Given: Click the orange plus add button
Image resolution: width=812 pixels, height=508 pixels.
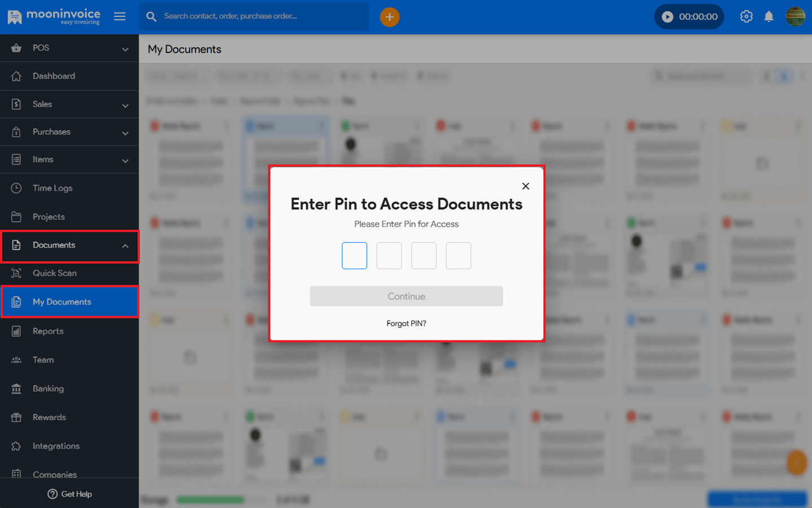Looking at the screenshot, I should pos(389,17).
